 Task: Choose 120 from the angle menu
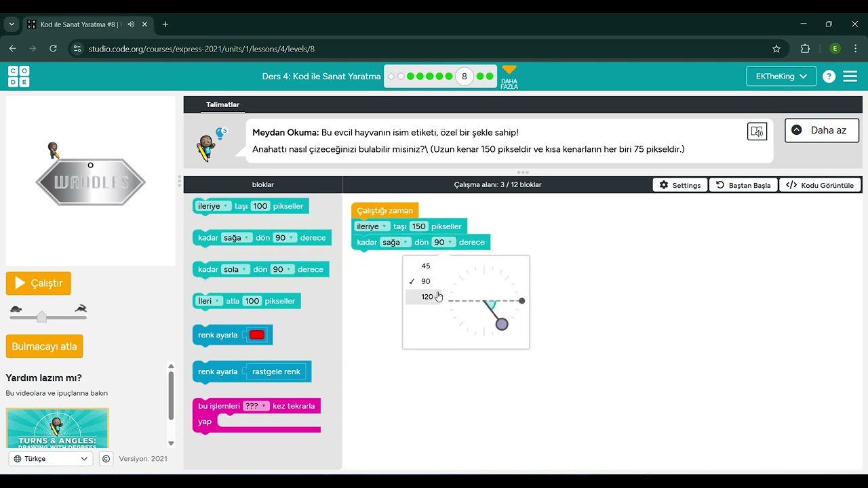click(x=425, y=297)
